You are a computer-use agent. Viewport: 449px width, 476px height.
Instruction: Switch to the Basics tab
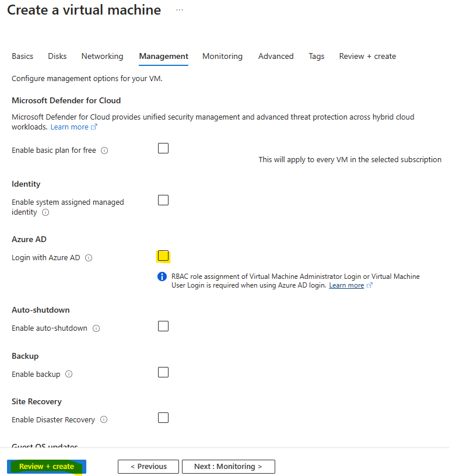22,57
